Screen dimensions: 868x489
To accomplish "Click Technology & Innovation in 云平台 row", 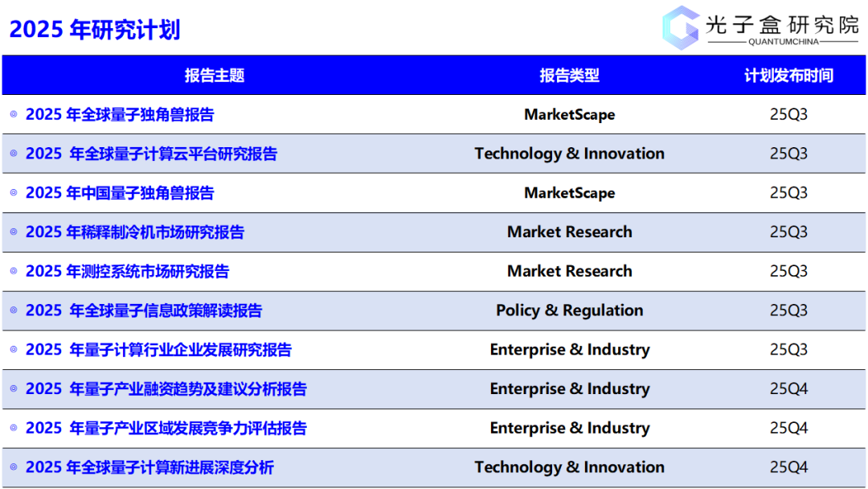I will point(570,154).
